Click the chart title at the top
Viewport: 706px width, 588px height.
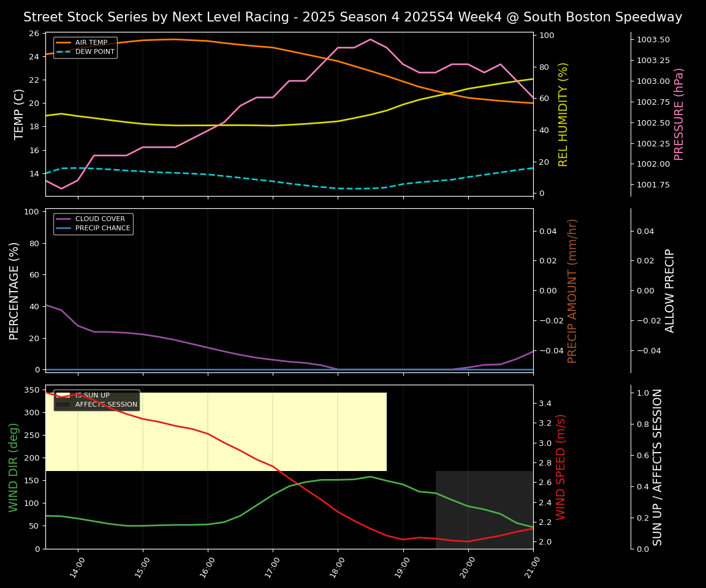click(352, 17)
